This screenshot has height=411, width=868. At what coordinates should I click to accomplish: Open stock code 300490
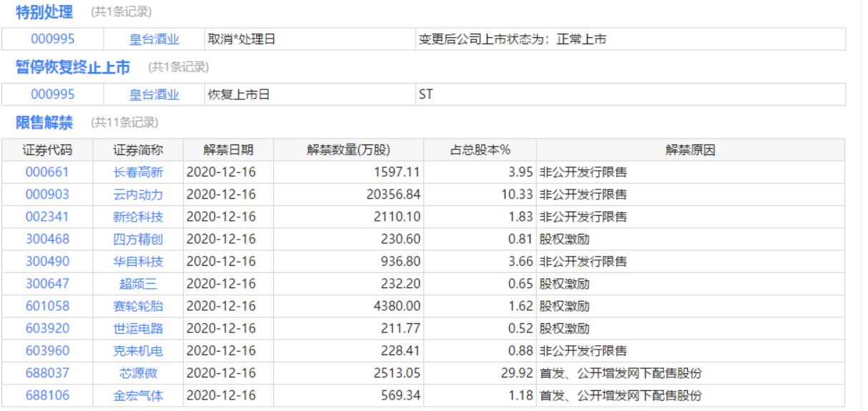tap(48, 262)
